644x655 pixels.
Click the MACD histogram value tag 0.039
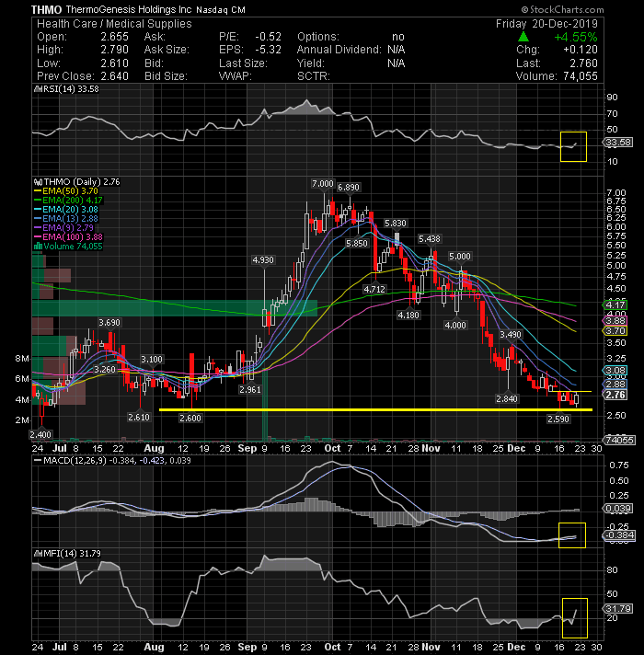click(x=618, y=509)
